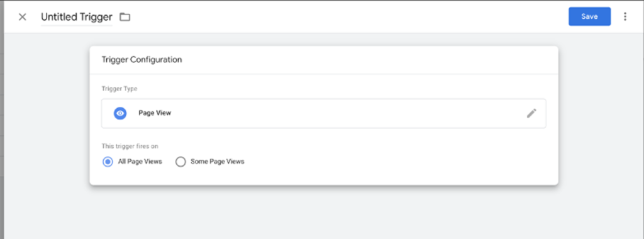Click the Some Page Views label text
The height and width of the screenshot is (239, 644).
pyautogui.click(x=217, y=162)
